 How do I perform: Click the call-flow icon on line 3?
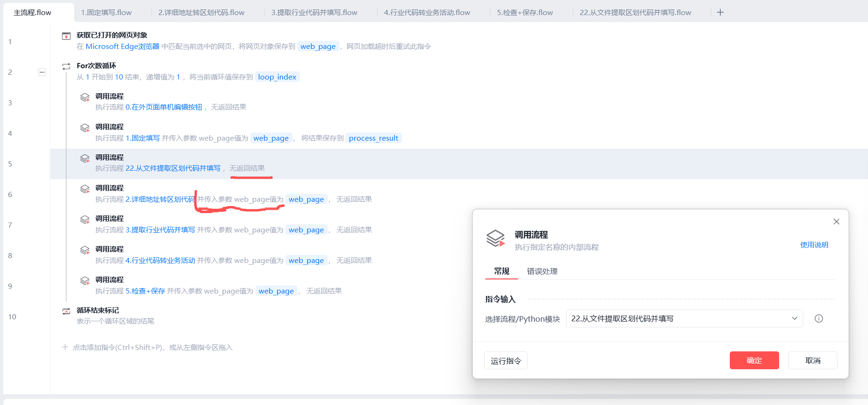[85, 97]
